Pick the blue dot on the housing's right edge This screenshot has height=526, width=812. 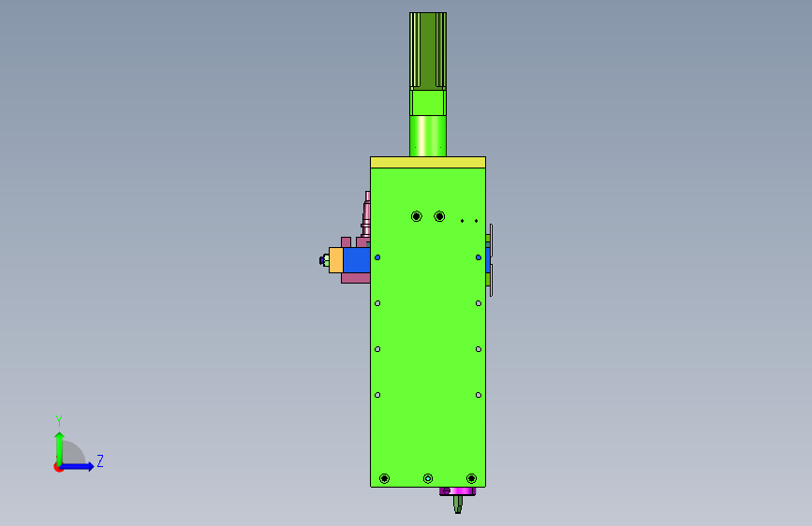pyautogui.click(x=479, y=257)
